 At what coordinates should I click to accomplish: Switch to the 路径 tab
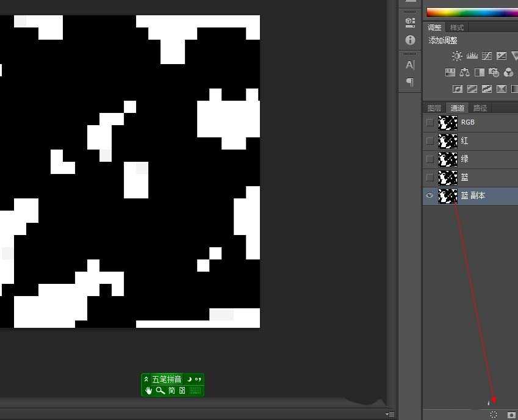(480, 108)
